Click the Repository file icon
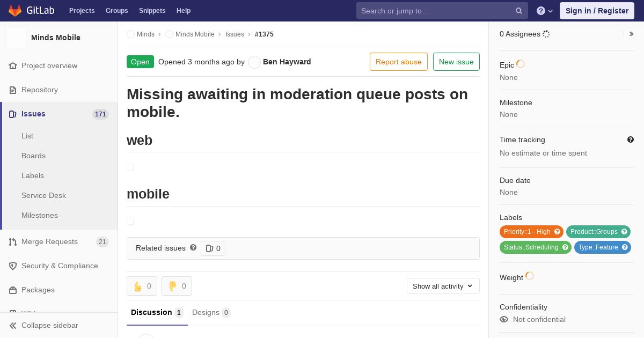Viewport: 644px width, 338px height. click(x=13, y=90)
